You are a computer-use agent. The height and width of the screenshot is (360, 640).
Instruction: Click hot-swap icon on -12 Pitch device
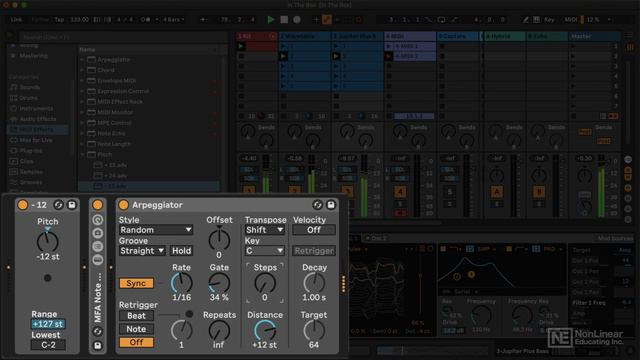58,205
